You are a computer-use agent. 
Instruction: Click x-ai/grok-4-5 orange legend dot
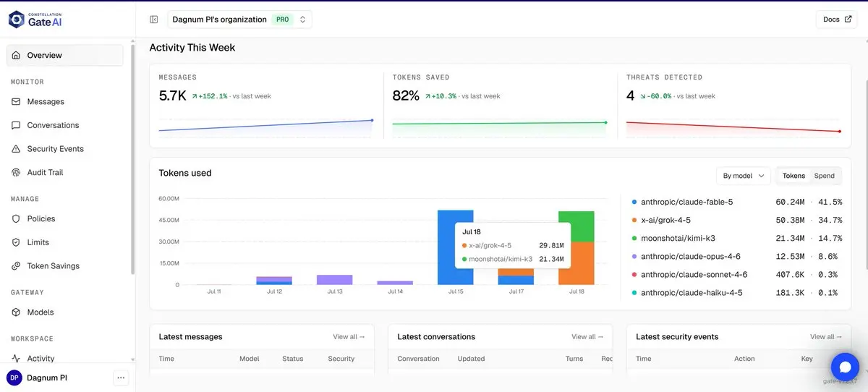(634, 221)
